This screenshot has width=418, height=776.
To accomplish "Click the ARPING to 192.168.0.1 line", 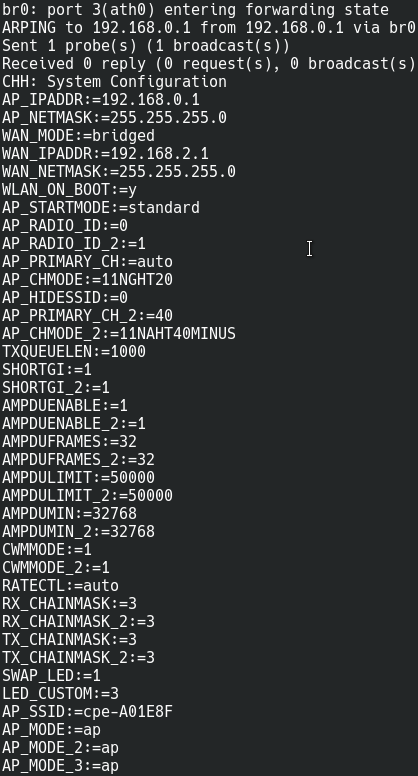I will [x=209, y=28].
